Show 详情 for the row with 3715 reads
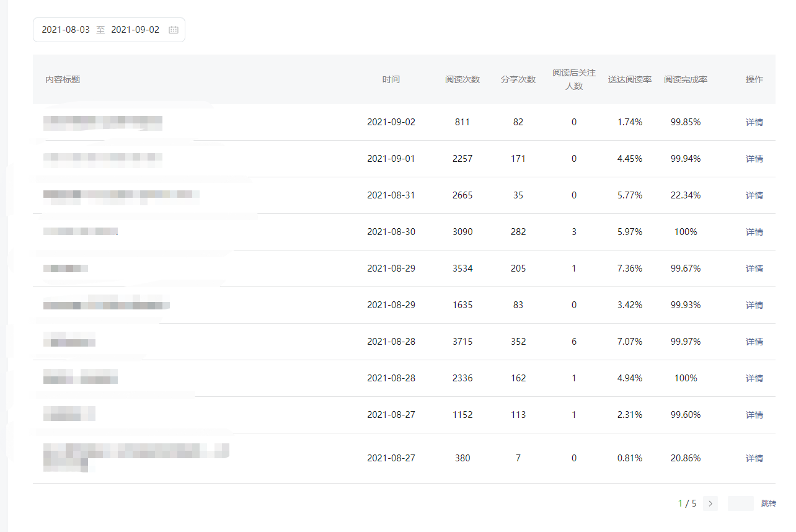This screenshot has width=796, height=532. [x=754, y=342]
